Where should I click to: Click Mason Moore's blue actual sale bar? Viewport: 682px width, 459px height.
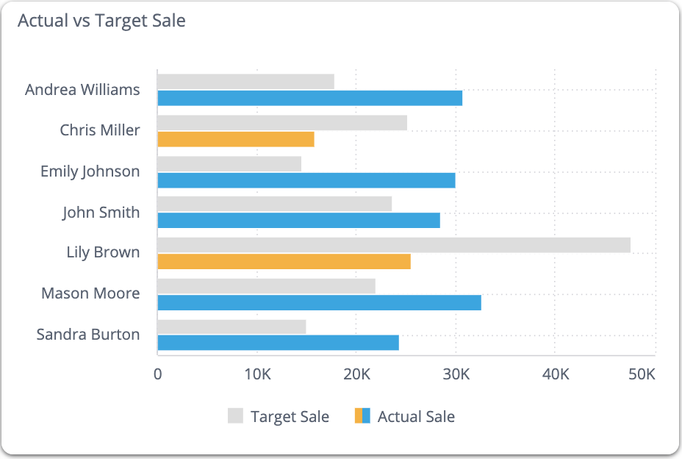point(319,302)
